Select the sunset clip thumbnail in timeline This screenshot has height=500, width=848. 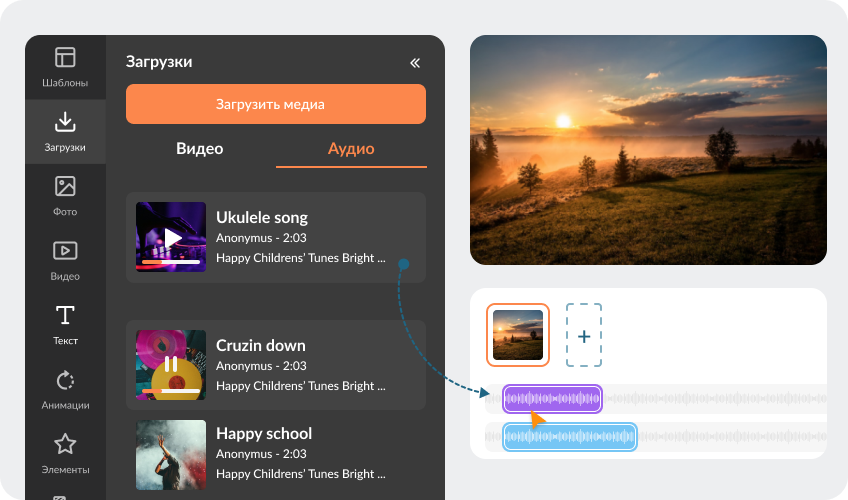click(x=518, y=335)
